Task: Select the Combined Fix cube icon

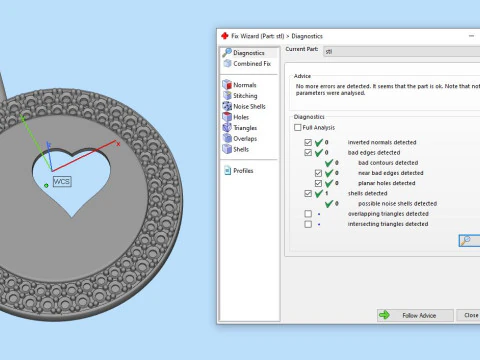Action: click(x=227, y=63)
